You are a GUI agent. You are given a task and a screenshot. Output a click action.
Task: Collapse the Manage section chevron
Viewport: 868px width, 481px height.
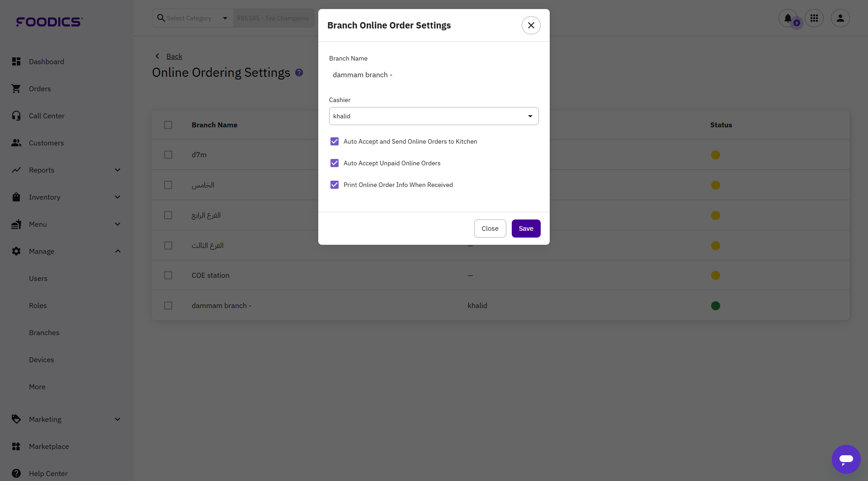pos(118,251)
